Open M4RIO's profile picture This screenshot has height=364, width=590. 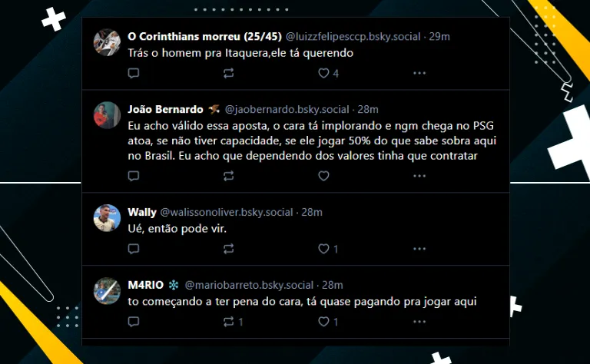tap(107, 291)
